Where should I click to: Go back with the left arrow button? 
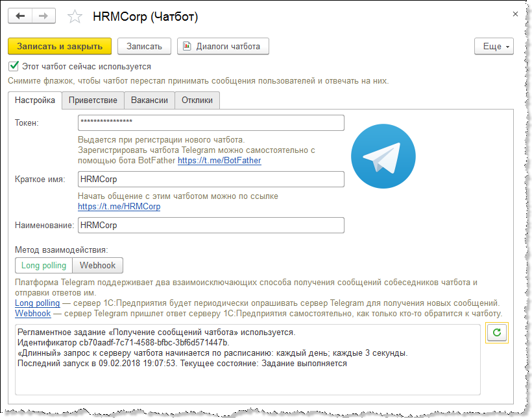pyautogui.click(x=20, y=16)
